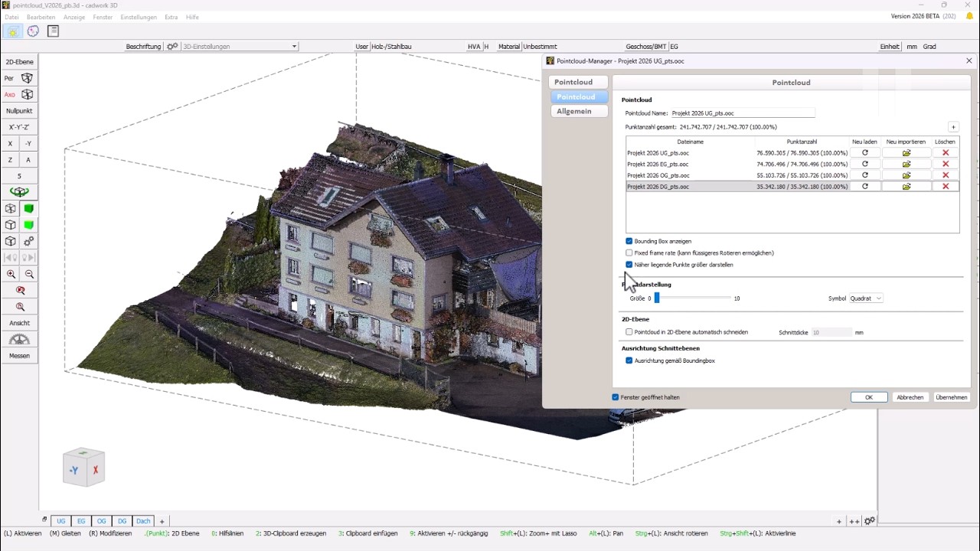This screenshot has height=551, width=980.
Task: Click the light green cube icon in second row
Action: [x=29, y=225]
